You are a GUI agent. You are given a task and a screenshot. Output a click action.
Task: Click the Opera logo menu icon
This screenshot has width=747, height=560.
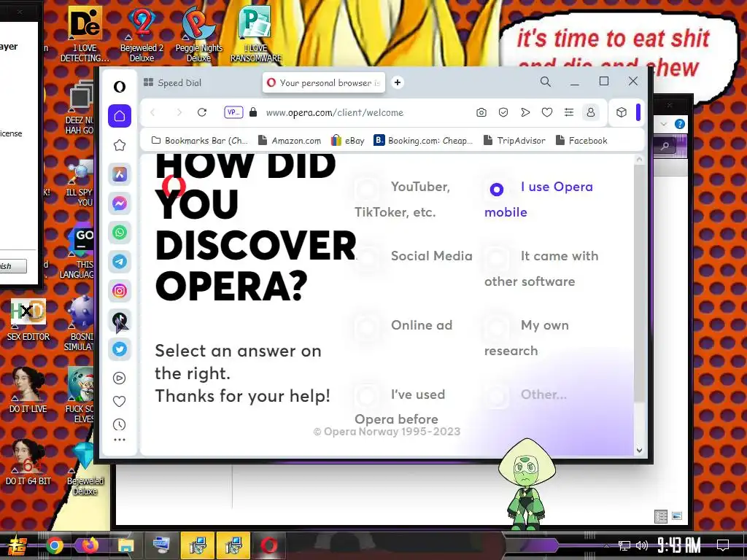(120, 87)
